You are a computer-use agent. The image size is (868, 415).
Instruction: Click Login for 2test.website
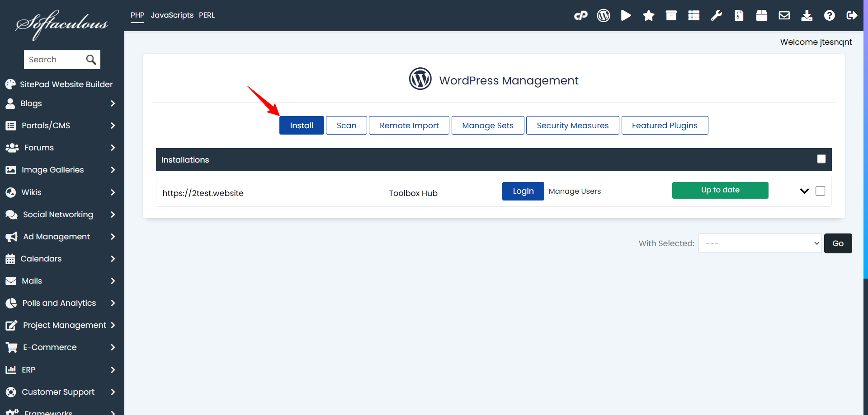click(523, 191)
